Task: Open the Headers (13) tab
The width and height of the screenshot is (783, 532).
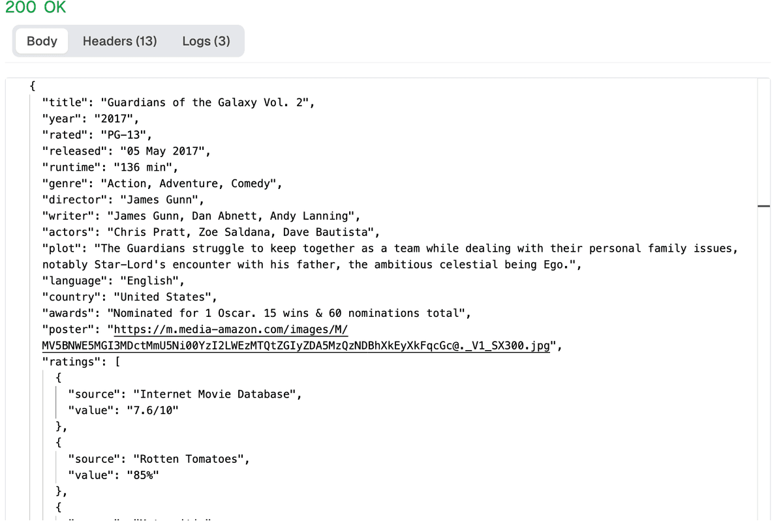Action: click(x=119, y=41)
